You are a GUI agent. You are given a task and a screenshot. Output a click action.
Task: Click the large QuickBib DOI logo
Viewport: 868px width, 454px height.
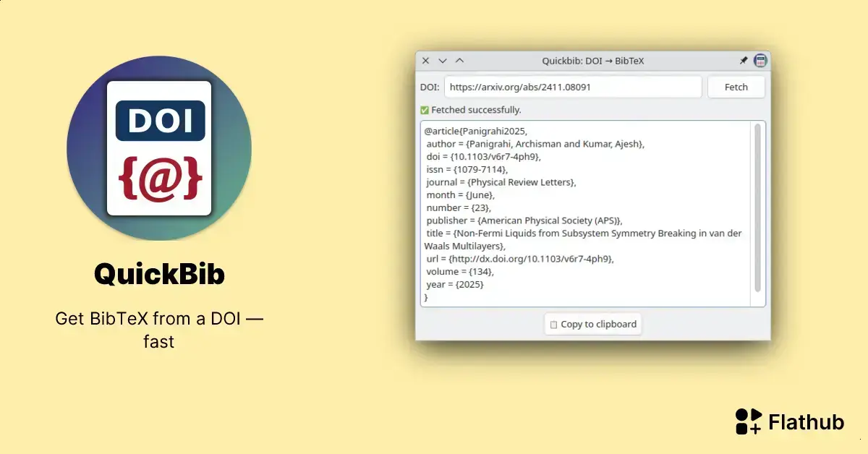pos(159,148)
